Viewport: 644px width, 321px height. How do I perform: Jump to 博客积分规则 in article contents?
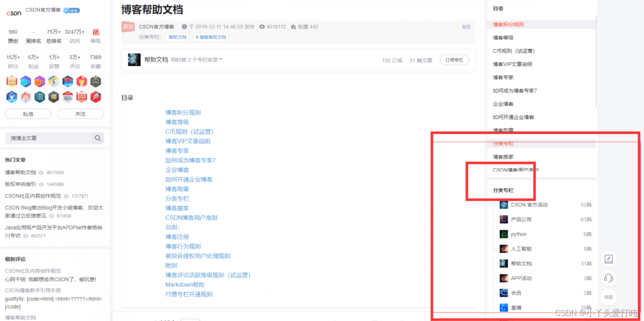(x=183, y=112)
